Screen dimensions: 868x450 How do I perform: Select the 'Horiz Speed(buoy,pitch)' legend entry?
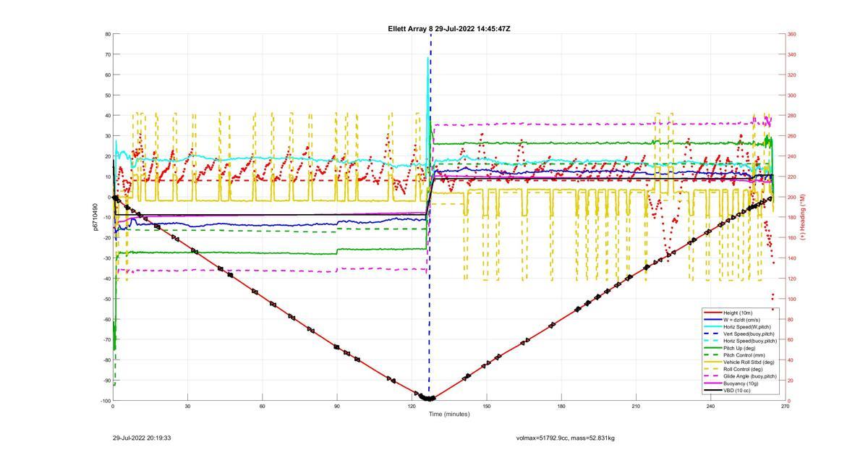750,341
